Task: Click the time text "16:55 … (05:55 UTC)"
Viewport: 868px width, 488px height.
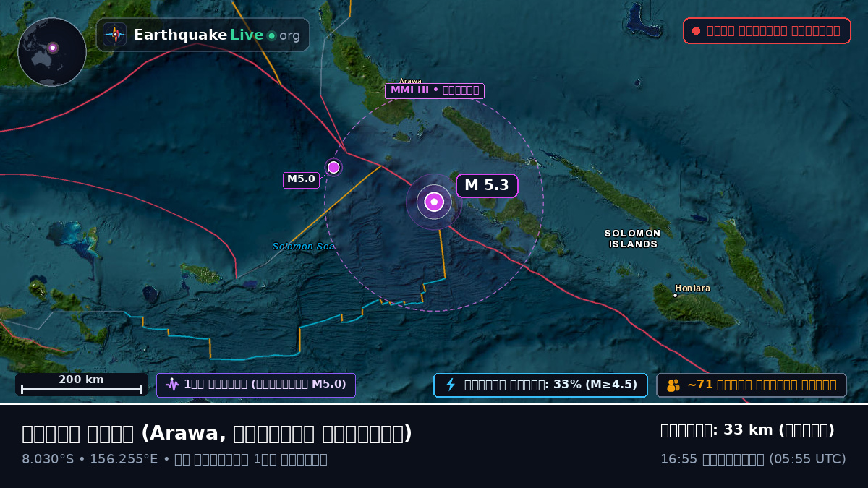Action: click(753, 459)
